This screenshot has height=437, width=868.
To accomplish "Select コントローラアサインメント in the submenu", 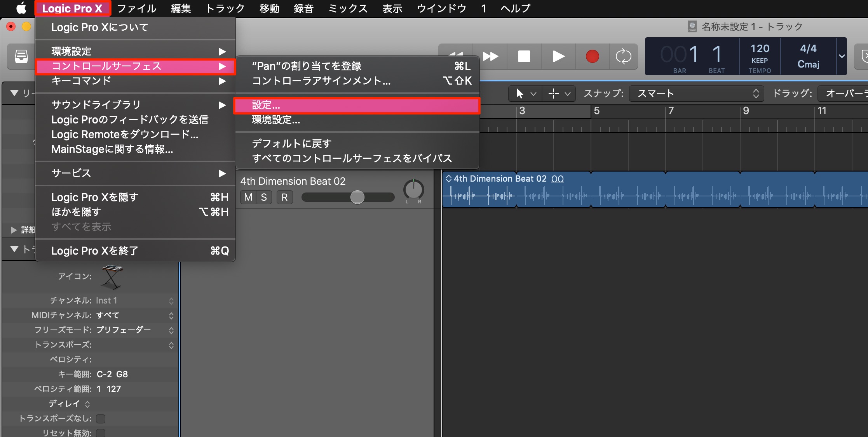I will [357, 81].
